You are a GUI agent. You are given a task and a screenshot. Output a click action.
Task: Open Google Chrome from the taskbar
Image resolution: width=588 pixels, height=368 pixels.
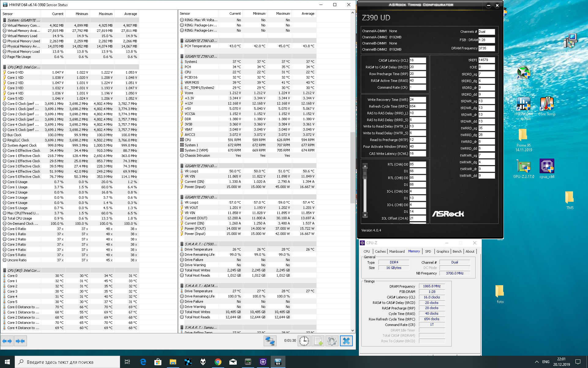(x=218, y=362)
